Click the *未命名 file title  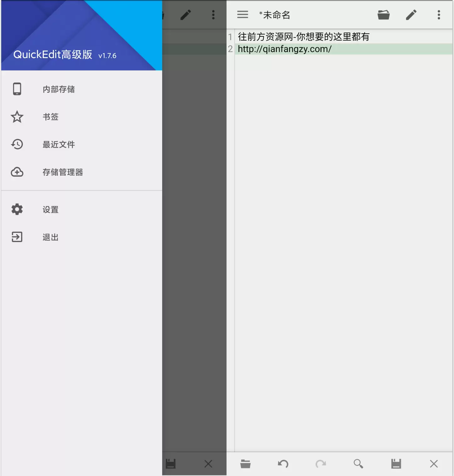(x=275, y=15)
